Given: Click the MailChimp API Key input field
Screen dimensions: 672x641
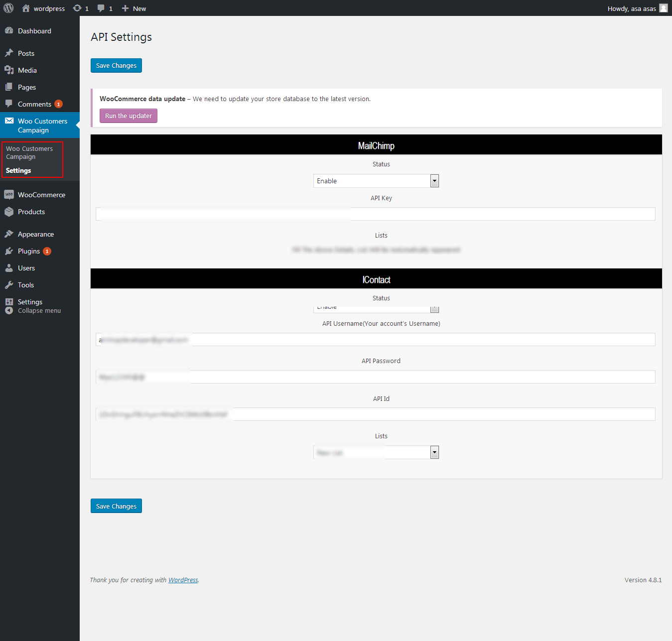Looking at the screenshot, I should pyautogui.click(x=376, y=214).
